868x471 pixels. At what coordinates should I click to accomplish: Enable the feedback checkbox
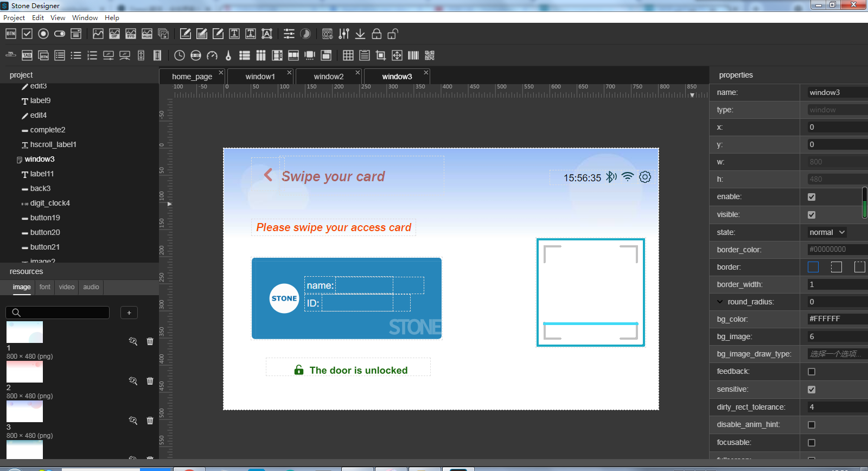[812, 372]
